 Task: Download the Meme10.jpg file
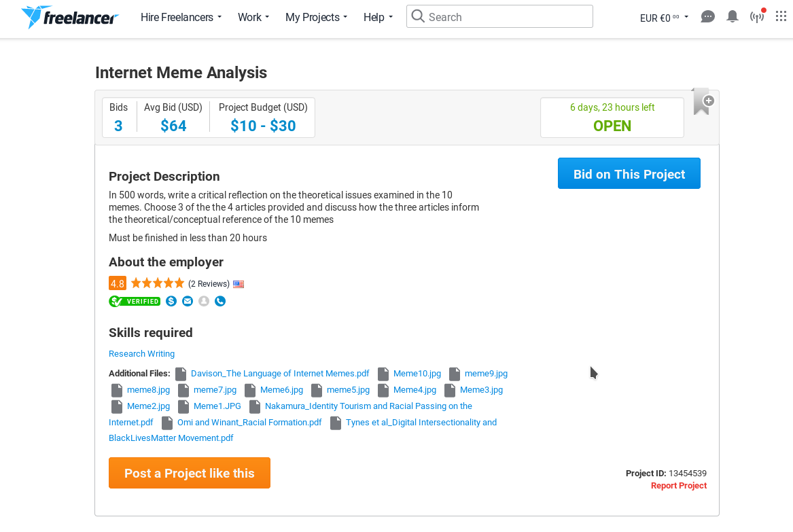(x=417, y=373)
